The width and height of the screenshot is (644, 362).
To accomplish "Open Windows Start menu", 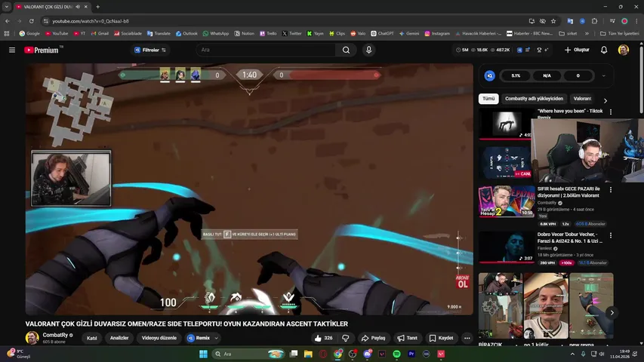I will click(203, 354).
